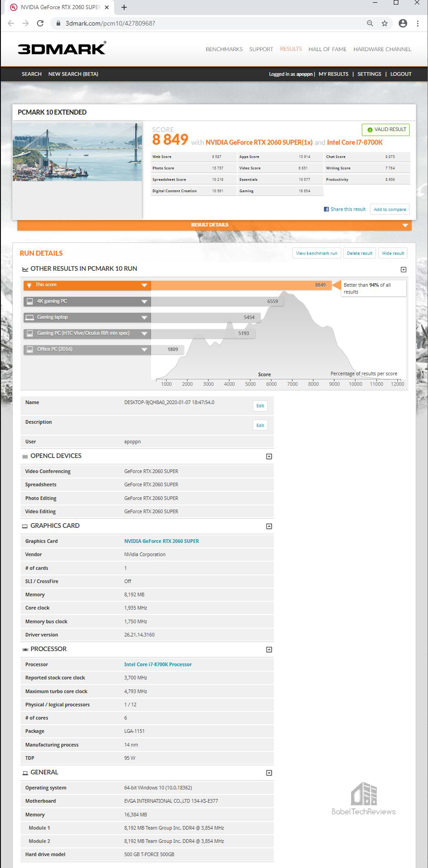Expand the This score dropdown arrow
The image size is (428, 868).
[x=144, y=285]
